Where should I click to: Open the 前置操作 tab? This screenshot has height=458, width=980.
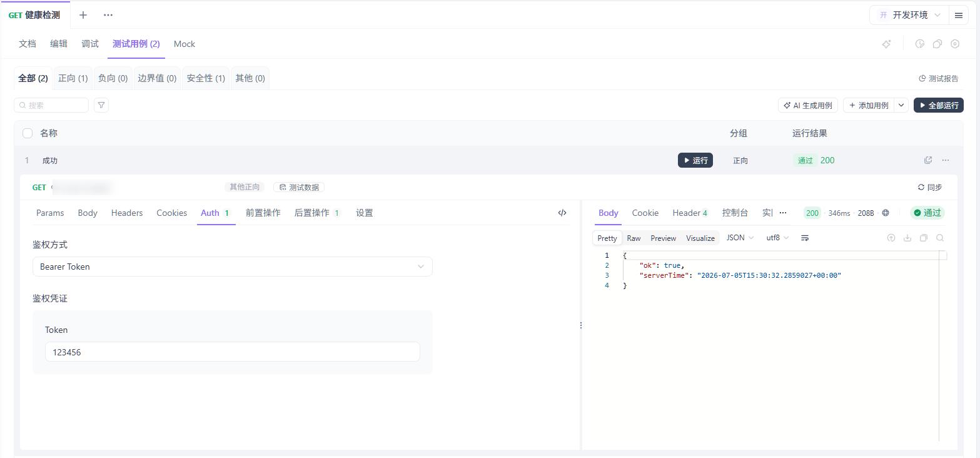(263, 213)
